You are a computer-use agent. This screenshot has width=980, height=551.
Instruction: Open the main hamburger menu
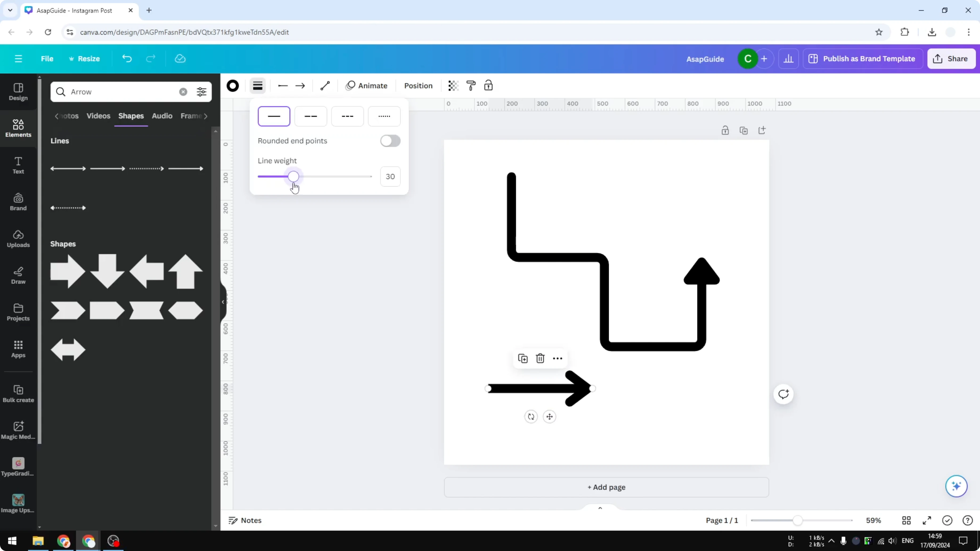(18, 59)
